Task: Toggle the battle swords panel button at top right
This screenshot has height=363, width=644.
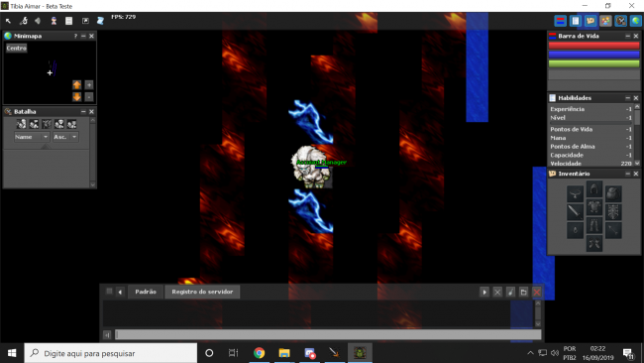Action: [x=620, y=21]
